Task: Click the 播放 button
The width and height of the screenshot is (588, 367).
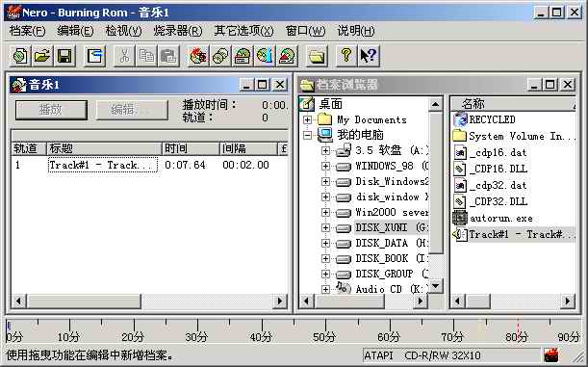Action: coord(51,110)
